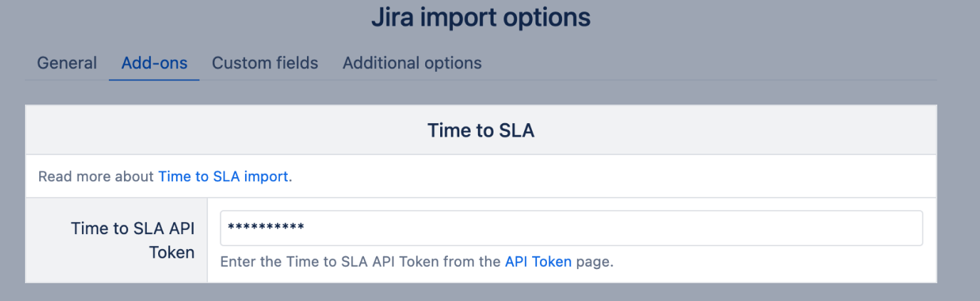Follow the Time to SLA import link

click(x=224, y=176)
